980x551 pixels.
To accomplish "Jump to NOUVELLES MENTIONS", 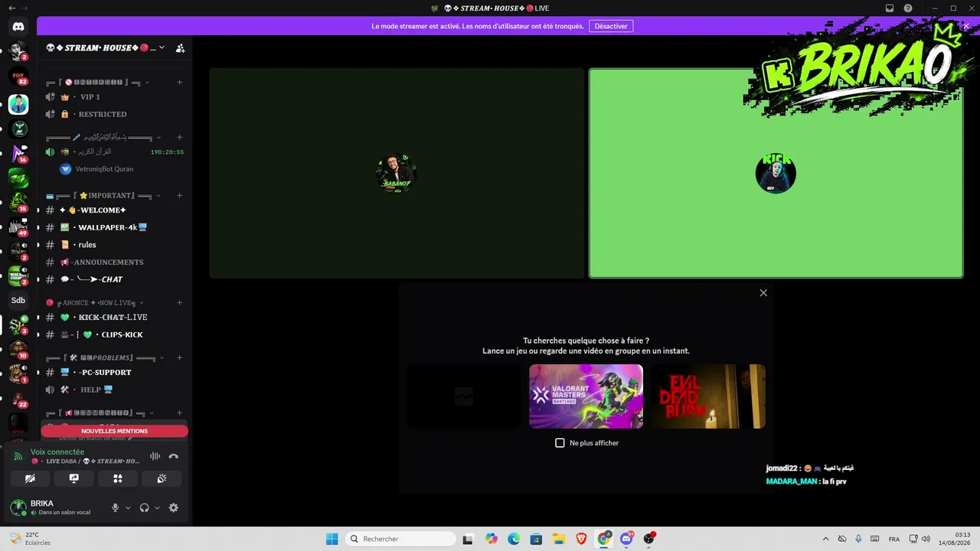I will coord(114,431).
